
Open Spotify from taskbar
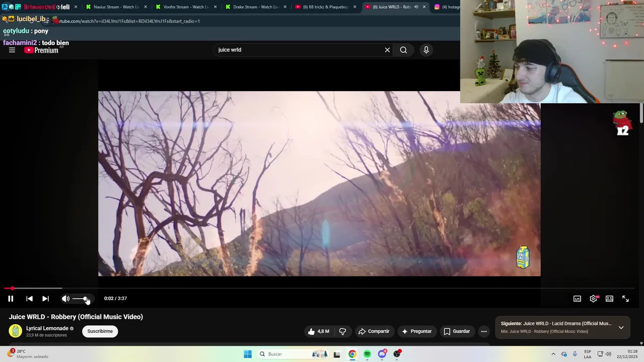click(x=367, y=354)
